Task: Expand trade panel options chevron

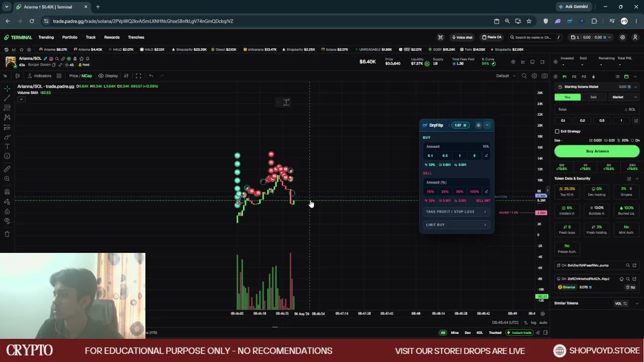Action: click(635, 76)
